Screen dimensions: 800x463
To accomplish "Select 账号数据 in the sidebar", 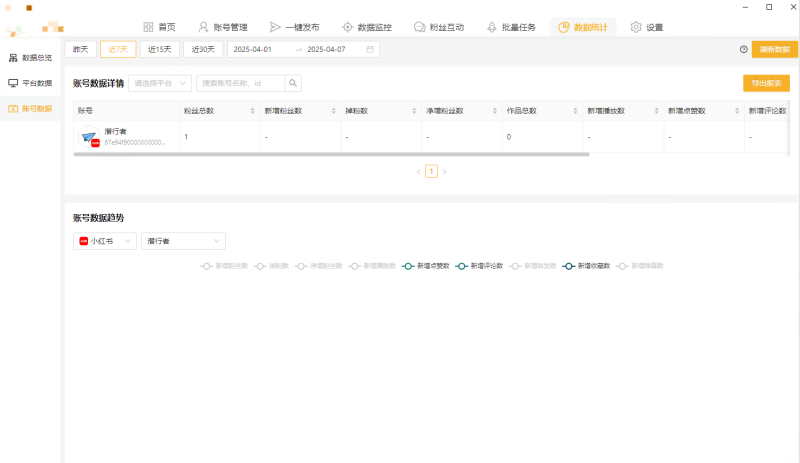I will click(30, 108).
